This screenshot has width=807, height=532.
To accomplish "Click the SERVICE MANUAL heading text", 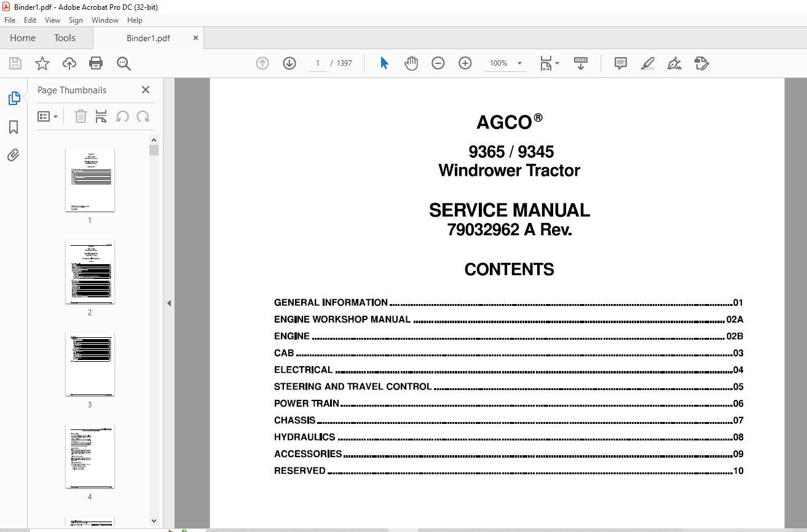I will (x=510, y=210).
